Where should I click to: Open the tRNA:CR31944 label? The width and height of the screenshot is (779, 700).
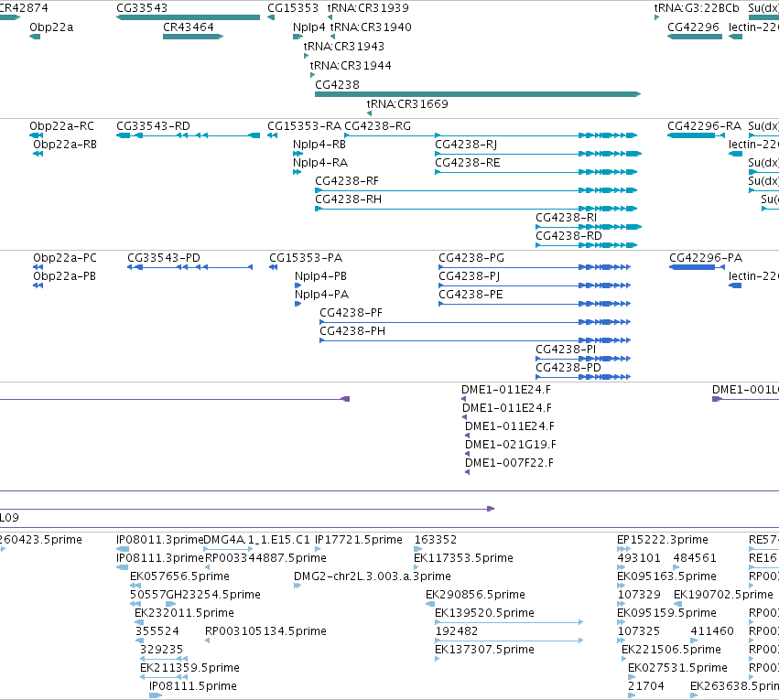point(351,66)
